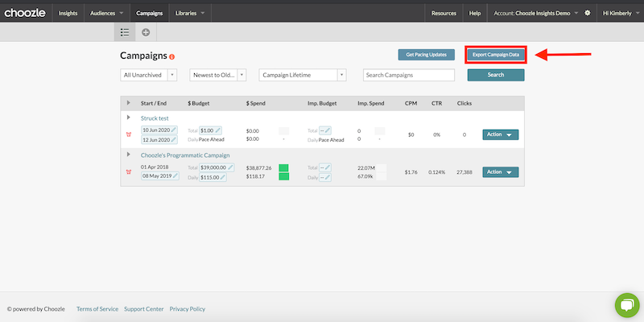Click the $ Budget column header

[x=199, y=104]
